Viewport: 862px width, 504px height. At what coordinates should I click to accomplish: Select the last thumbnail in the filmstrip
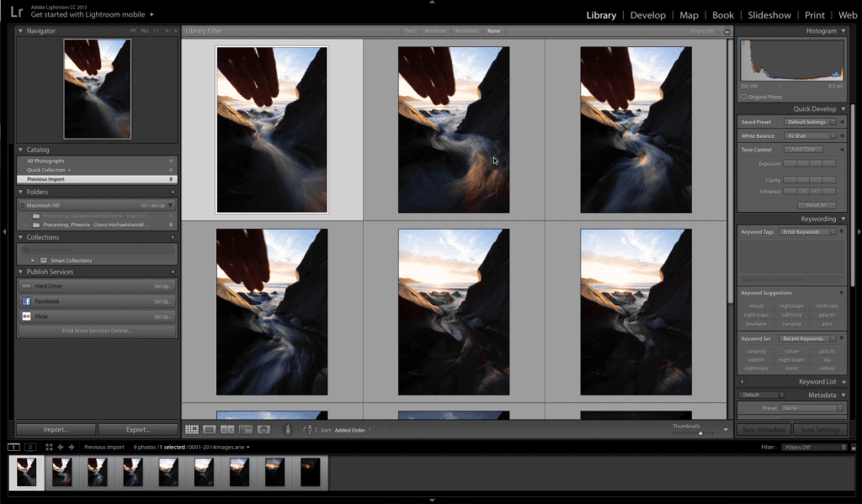(x=311, y=472)
